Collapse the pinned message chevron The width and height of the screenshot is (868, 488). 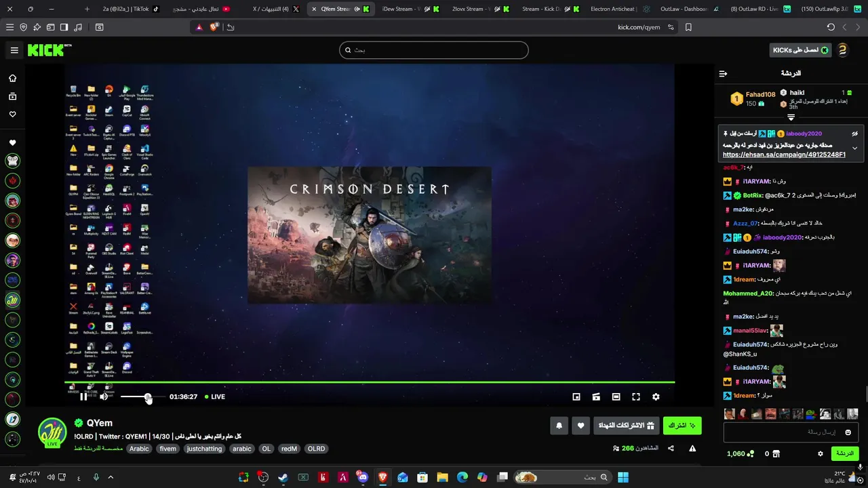(x=854, y=148)
